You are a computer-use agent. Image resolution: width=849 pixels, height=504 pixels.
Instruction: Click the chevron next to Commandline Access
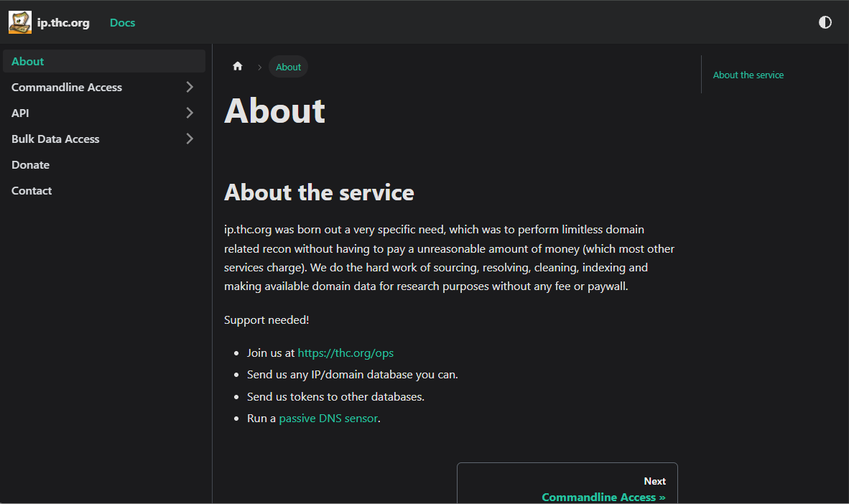189,87
